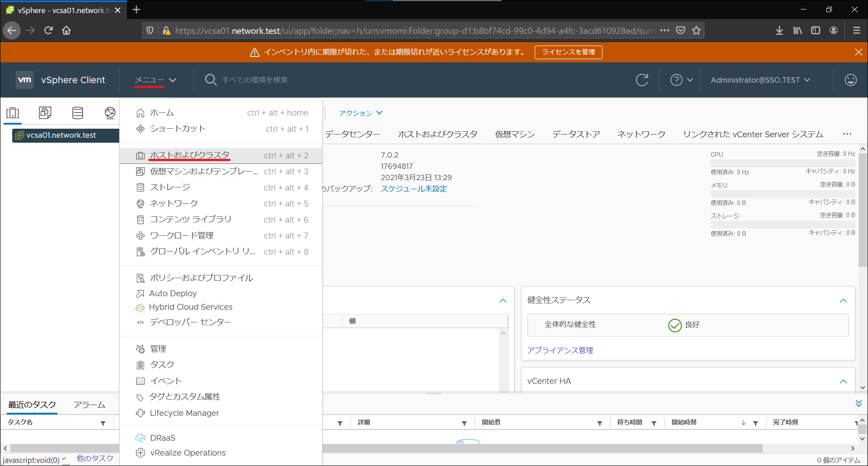Click the connection security lock icon
This screenshot has width=868, height=466.
click(166, 30)
